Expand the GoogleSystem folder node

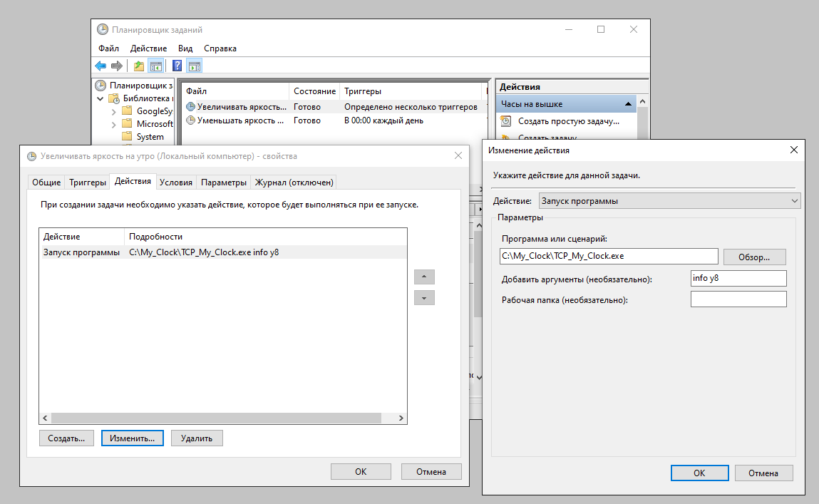[113, 111]
